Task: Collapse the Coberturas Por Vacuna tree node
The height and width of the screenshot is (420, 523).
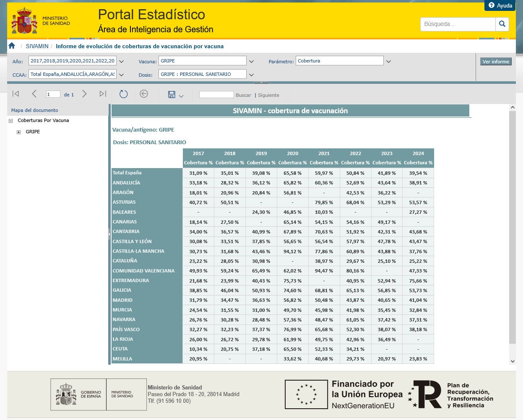Action: click(x=11, y=121)
